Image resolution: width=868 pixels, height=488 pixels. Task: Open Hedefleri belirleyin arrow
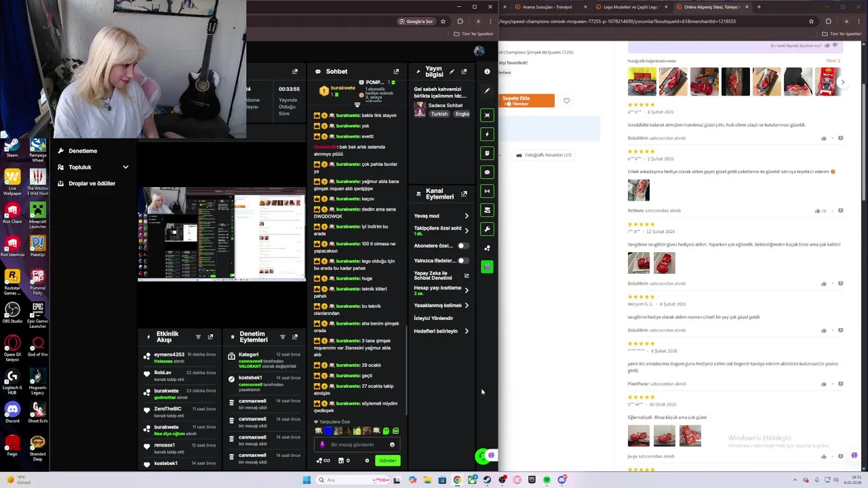(466, 331)
